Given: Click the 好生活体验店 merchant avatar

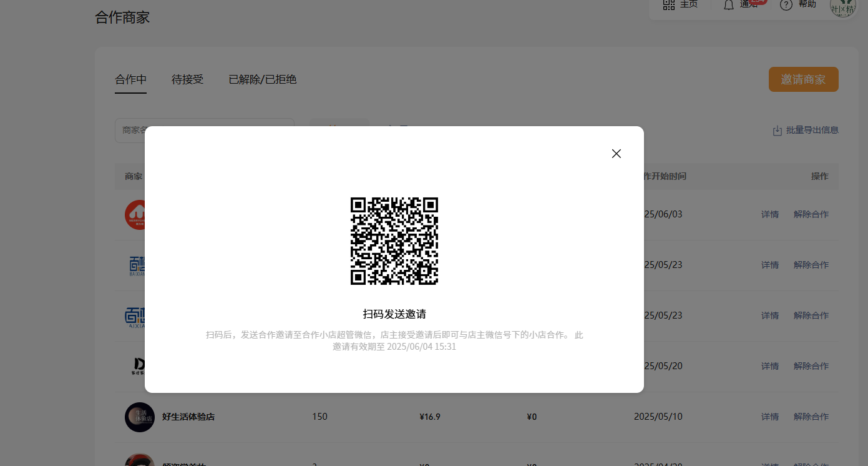Looking at the screenshot, I should tap(140, 417).
